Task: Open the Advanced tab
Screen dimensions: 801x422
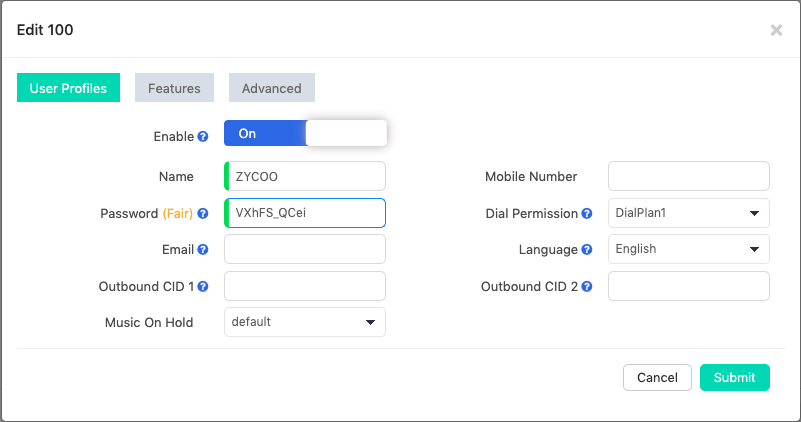Action: click(x=271, y=88)
